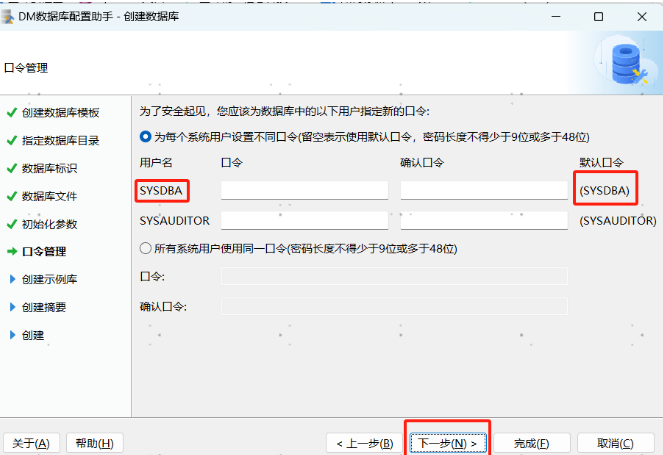Maximize the database assistant window
The image size is (663, 455).
[598, 16]
